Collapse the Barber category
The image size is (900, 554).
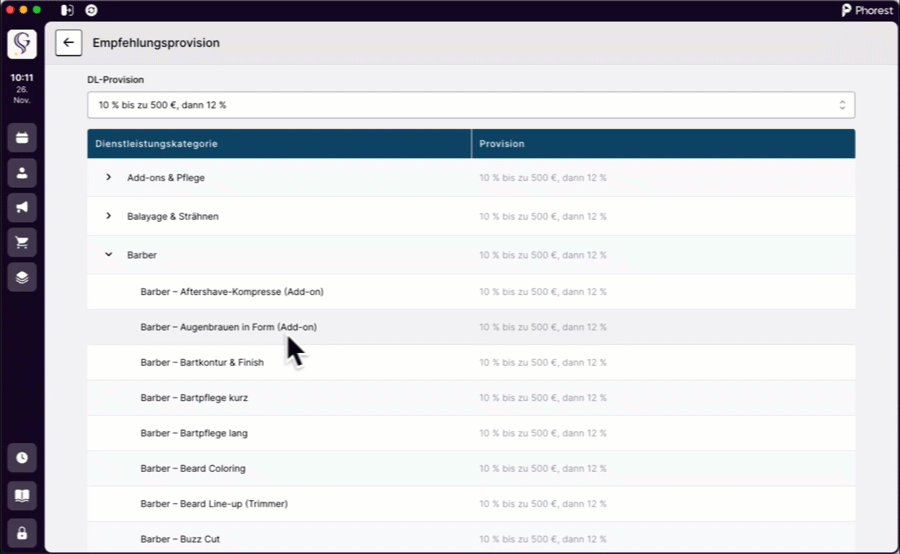pyautogui.click(x=109, y=255)
